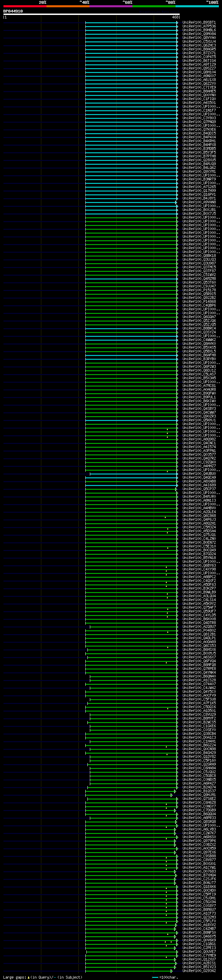Select the UniRef100_C8V877 label

coord(199,860)
